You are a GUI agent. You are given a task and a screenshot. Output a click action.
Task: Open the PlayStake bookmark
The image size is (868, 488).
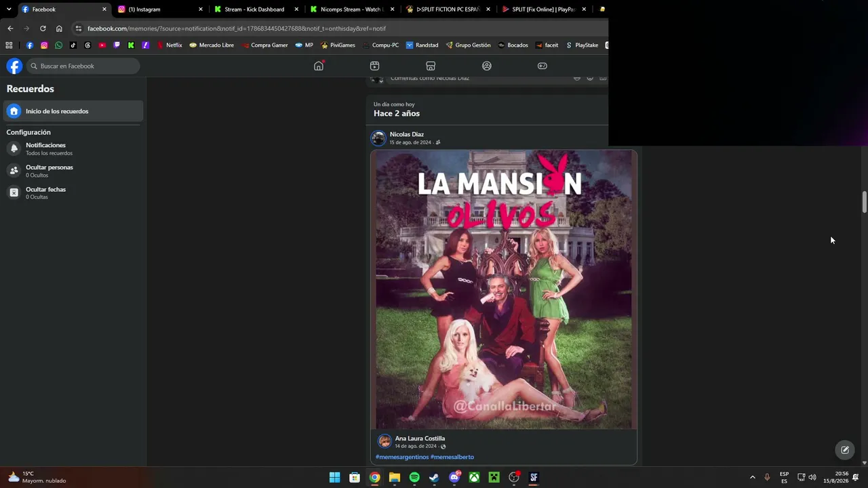click(x=582, y=45)
